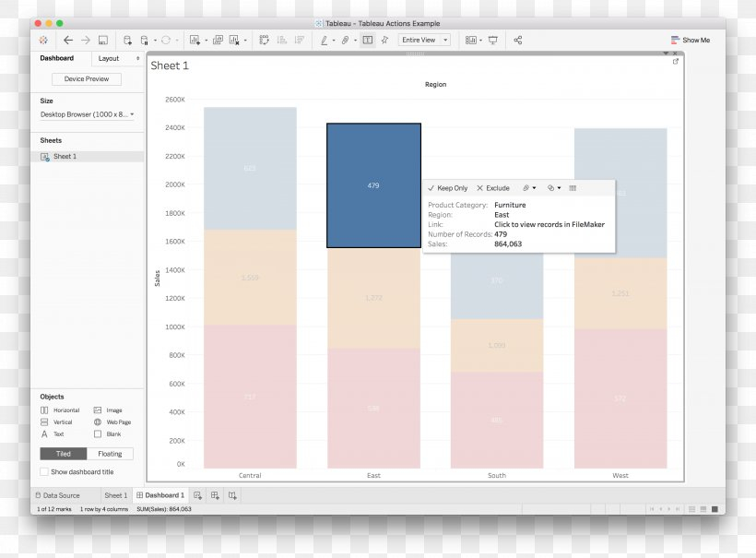Click the Sort Ascending icon

282,40
